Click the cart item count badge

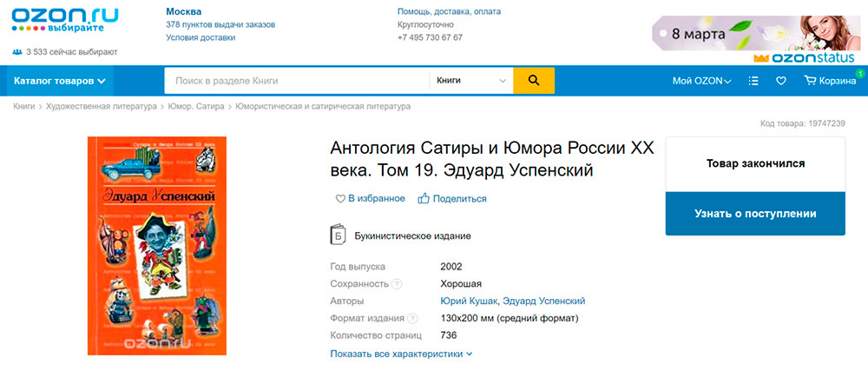point(860,72)
